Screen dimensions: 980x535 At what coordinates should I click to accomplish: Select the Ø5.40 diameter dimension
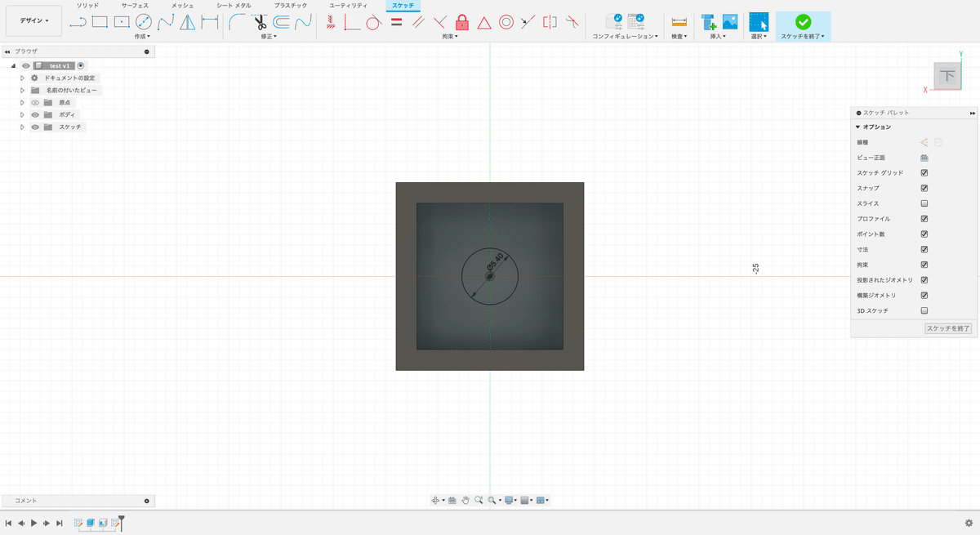tap(495, 262)
